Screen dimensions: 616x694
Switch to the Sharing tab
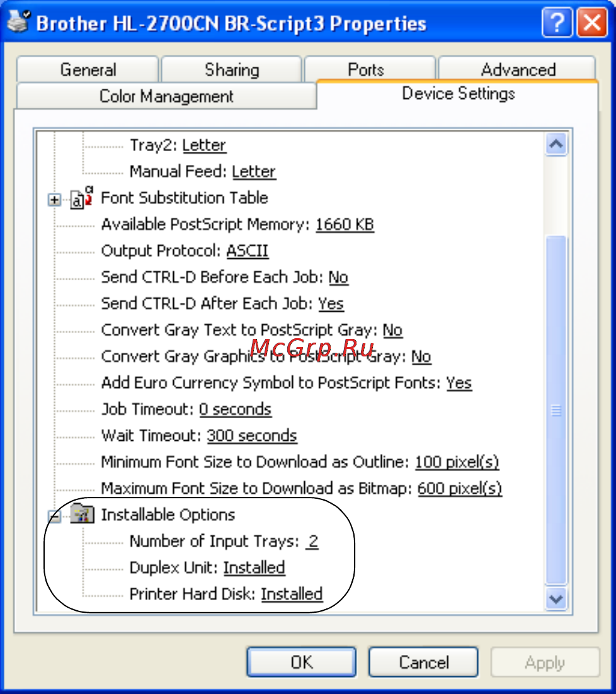[x=231, y=69]
